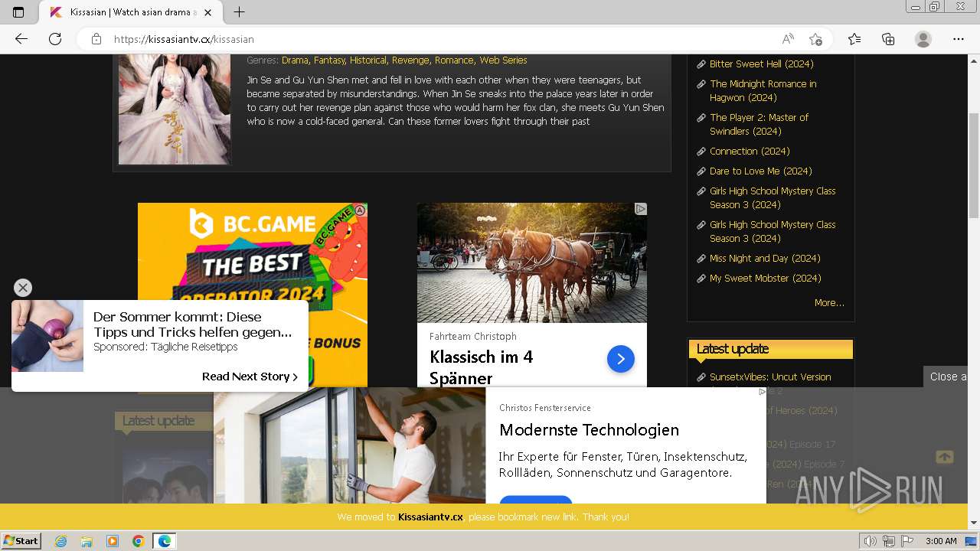This screenshot has width=980, height=551.
Task: Click the address bar URL
Action: (184, 39)
